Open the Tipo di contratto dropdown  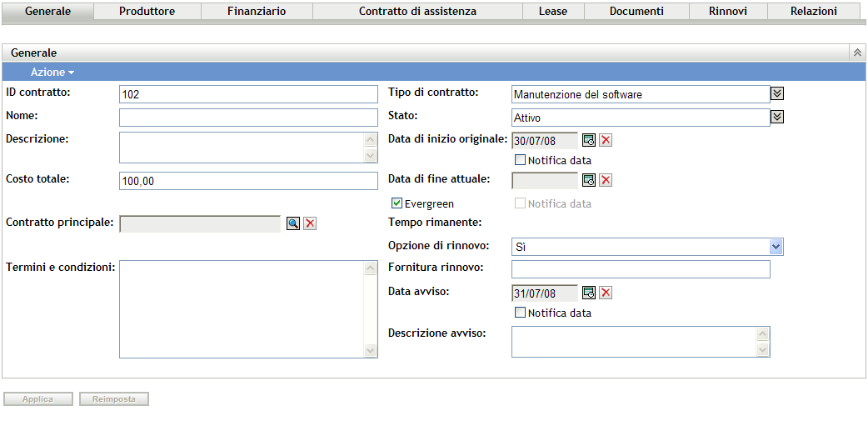777,94
